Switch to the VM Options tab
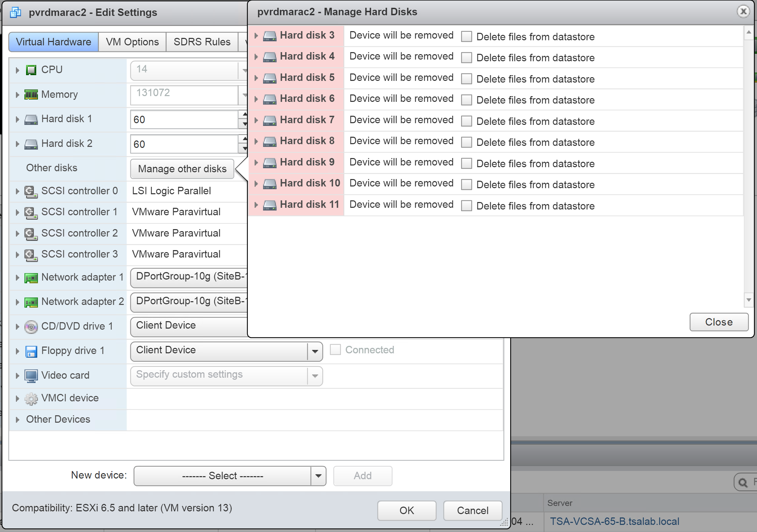 pos(132,42)
